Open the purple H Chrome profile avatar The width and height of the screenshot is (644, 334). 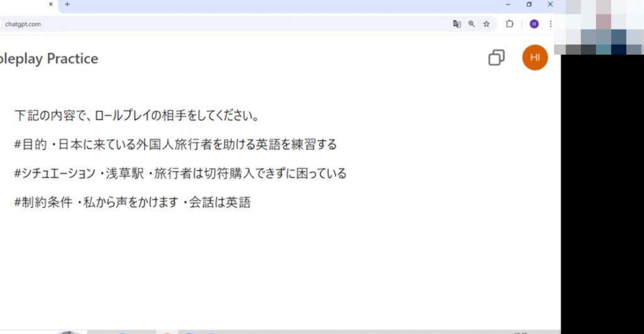click(x=534, y=24)
